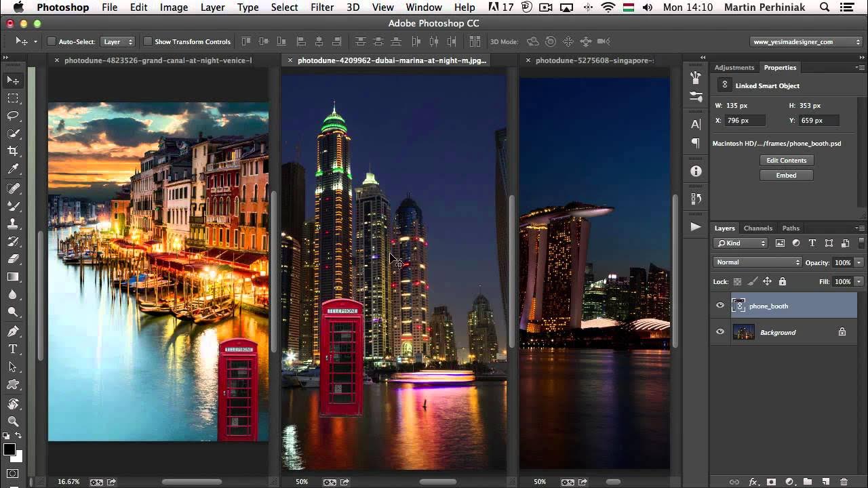Switch to the Channels tab
Screen dimensions: 868x488
[757, 228]
